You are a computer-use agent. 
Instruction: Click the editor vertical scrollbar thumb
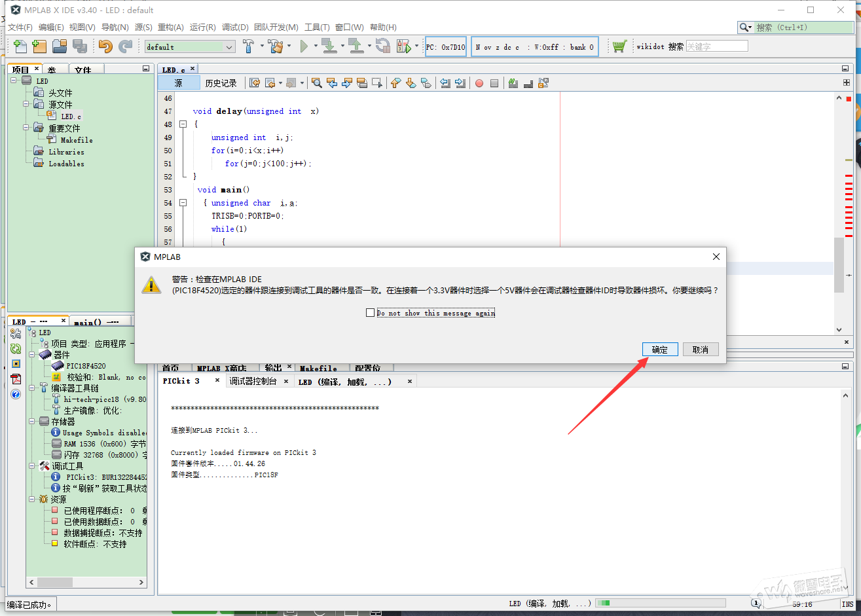[x=838, y=264]
